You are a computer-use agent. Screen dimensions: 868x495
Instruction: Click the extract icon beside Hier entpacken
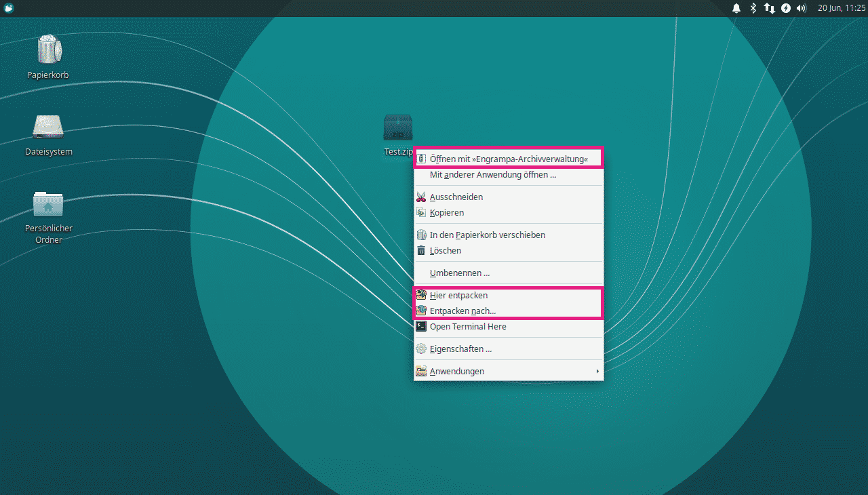tap(421, 295)
